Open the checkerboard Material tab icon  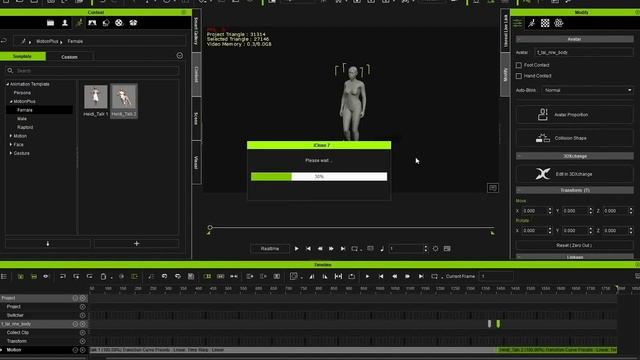pos(545,23)
